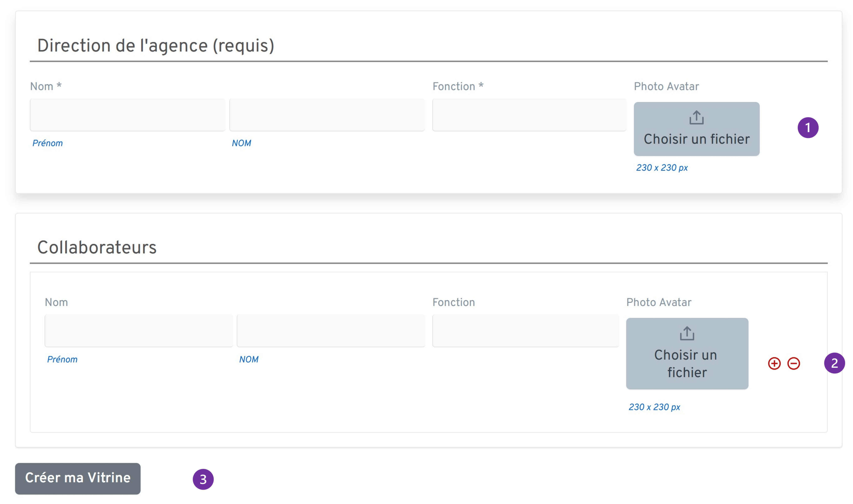The width and height of the screenshot is (853, 504).
Task: Click the purple number 3 badge
Action: point(203,479)
